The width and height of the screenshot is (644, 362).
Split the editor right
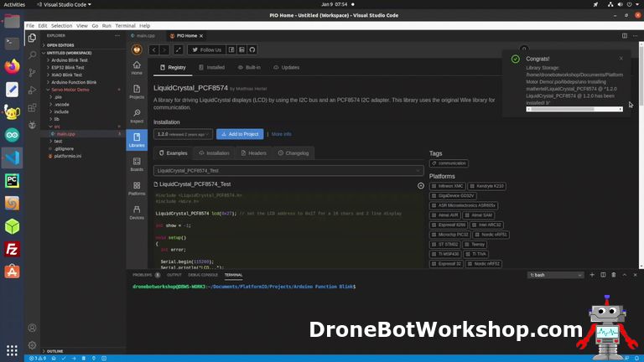(624, 36)
